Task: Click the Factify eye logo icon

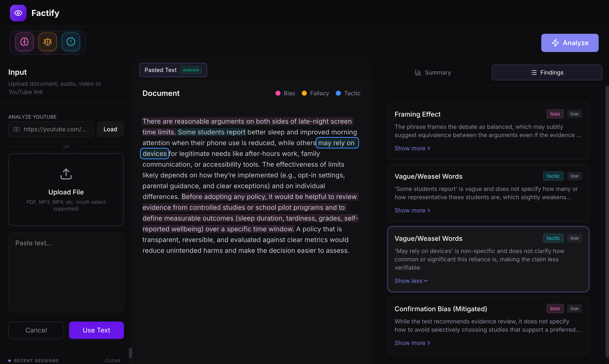Action: (18, 13)
